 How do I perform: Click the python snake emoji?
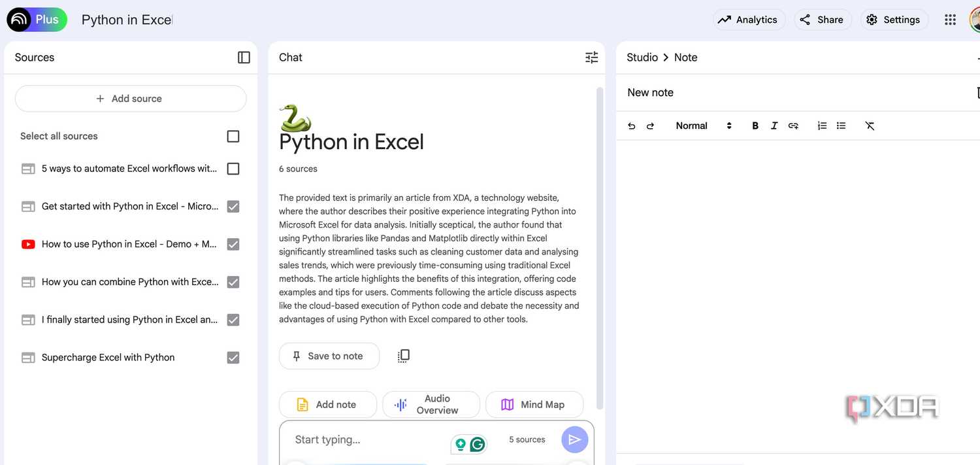[295, 118]
